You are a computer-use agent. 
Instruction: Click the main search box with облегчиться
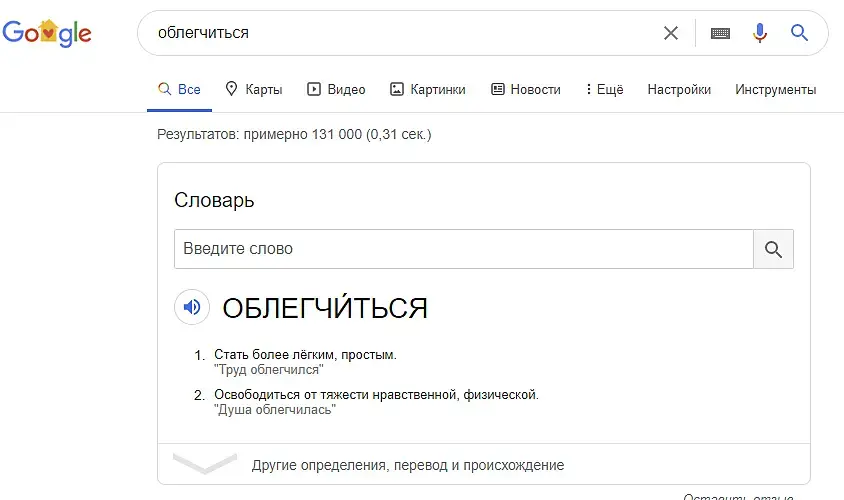[x=400, y=33]
